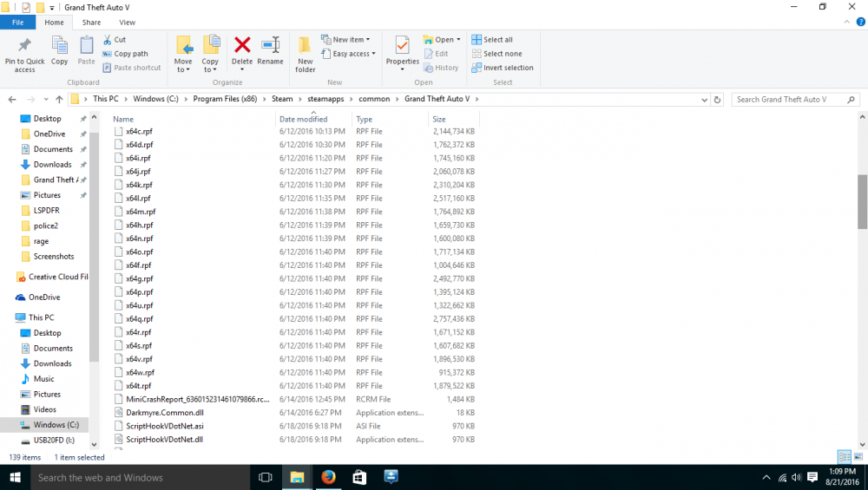Switch to the Share ribbon tab
This screenshot has width=868, height=490.
coord(91,23)
